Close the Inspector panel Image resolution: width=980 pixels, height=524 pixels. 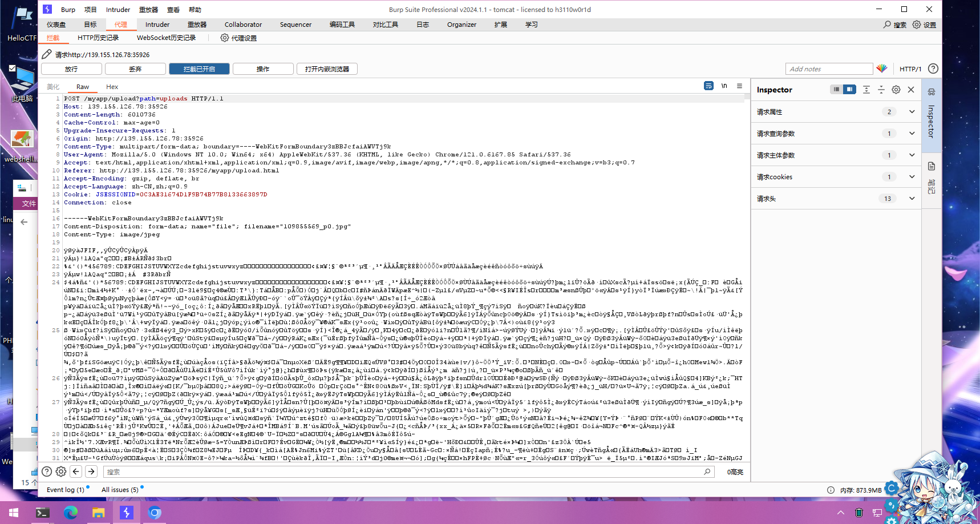(911, 90)
